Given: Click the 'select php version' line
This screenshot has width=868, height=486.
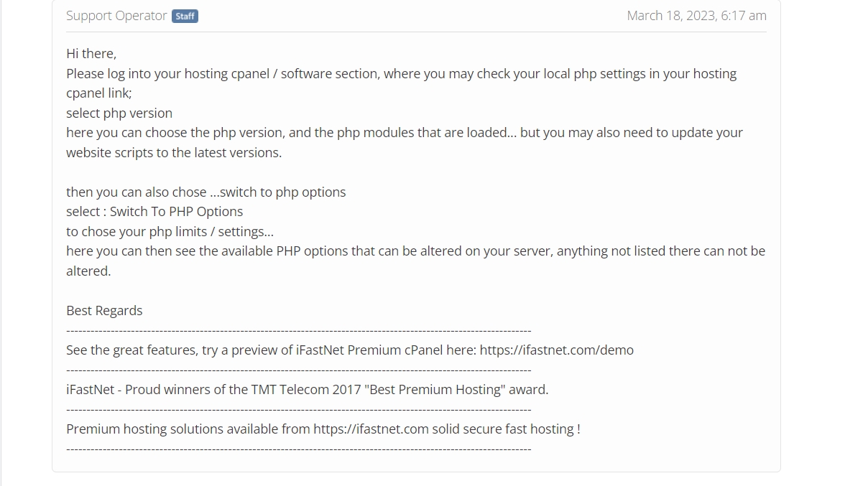Looking at the screenshot, I should [x=119, y=113].
